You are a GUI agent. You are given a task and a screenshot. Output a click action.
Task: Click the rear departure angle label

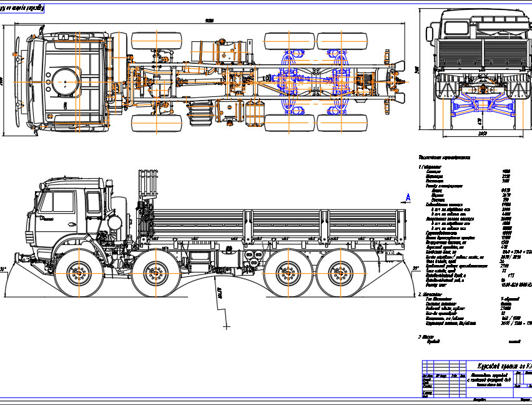click(415, 269)
